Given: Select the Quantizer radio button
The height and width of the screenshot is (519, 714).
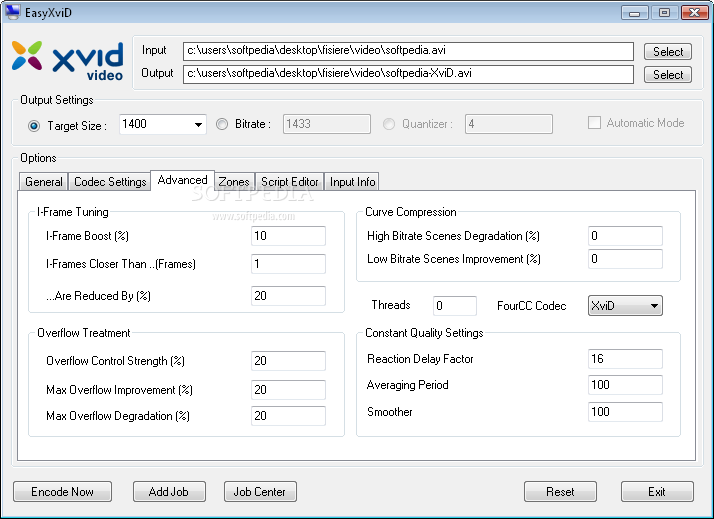Looking at the screenshot, I should 388,124.
